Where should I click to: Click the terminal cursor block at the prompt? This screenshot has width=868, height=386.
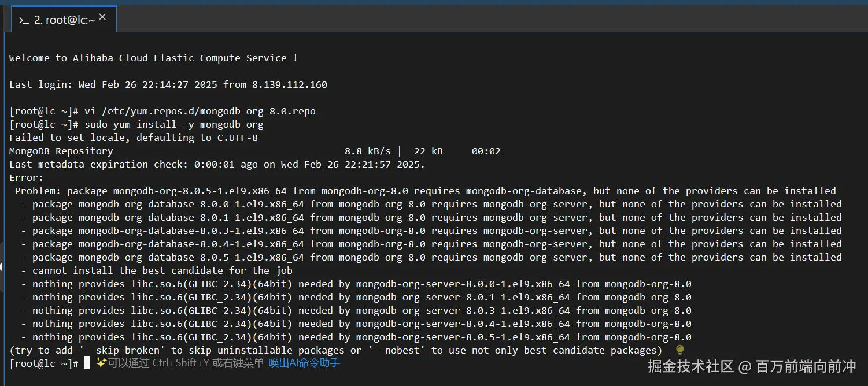tap(87, 363)
